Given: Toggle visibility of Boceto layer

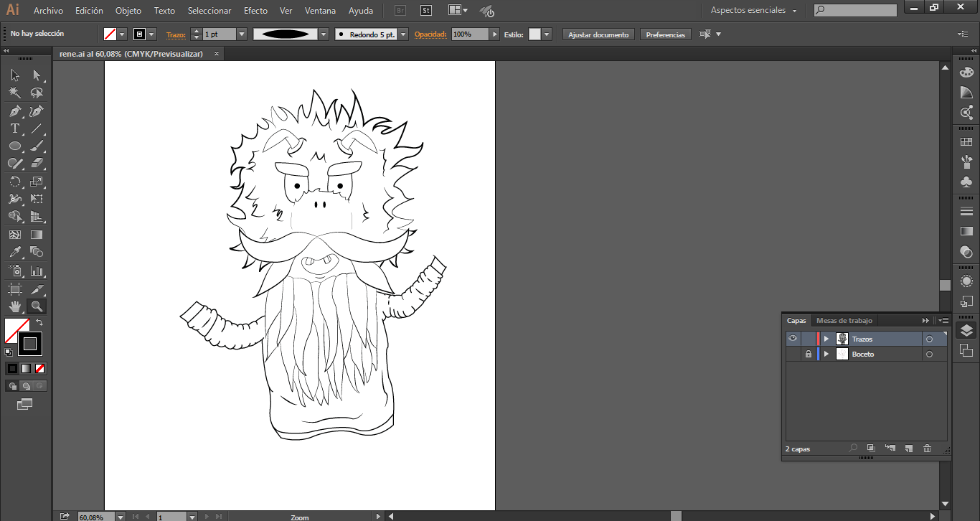Looking at the screenshot, I should click(793, 355).
